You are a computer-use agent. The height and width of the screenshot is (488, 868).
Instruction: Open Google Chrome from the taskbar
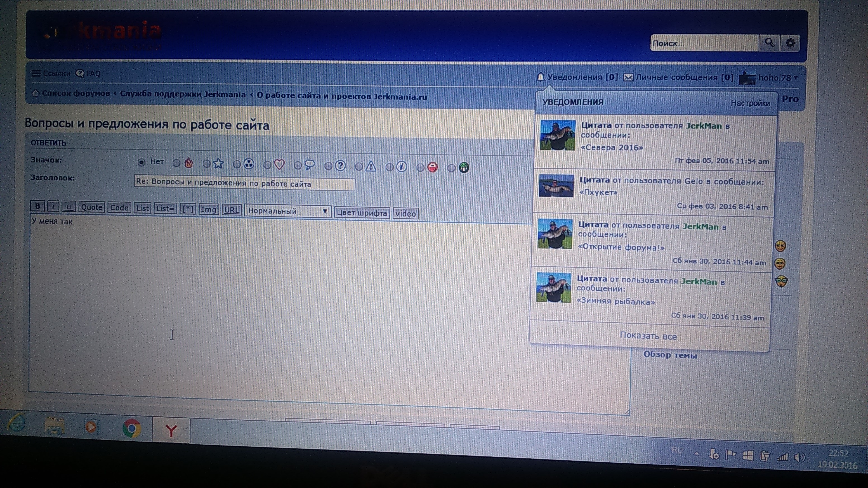(131, 428)
